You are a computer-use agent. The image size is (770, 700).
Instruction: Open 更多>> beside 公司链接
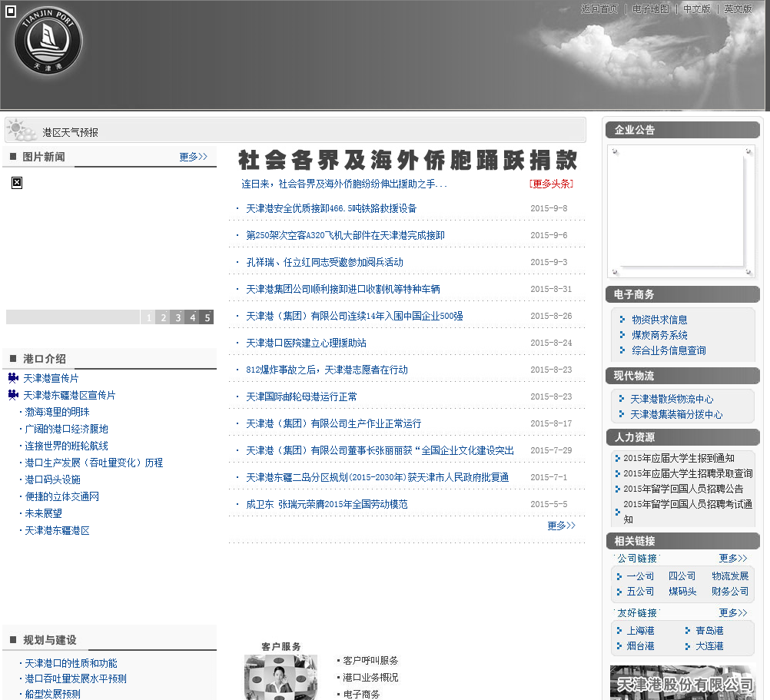pyautogui.click(x=732, y=558)
